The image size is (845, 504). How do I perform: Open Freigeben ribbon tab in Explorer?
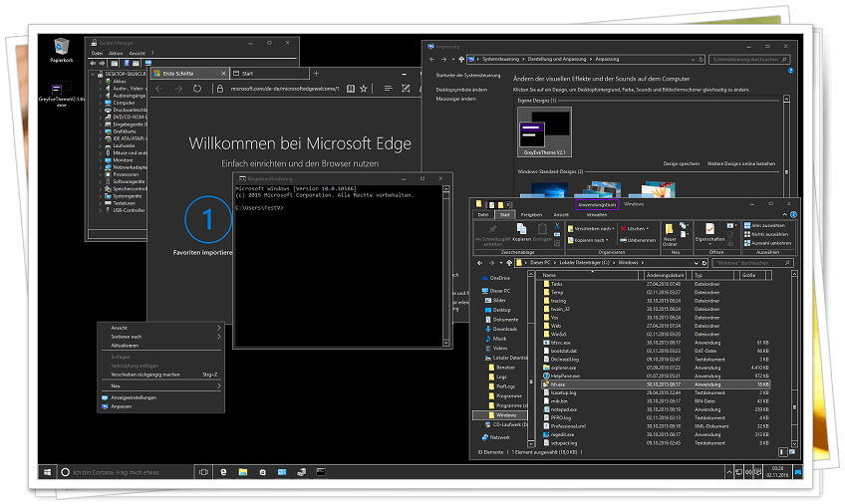[x=531, y=214]
